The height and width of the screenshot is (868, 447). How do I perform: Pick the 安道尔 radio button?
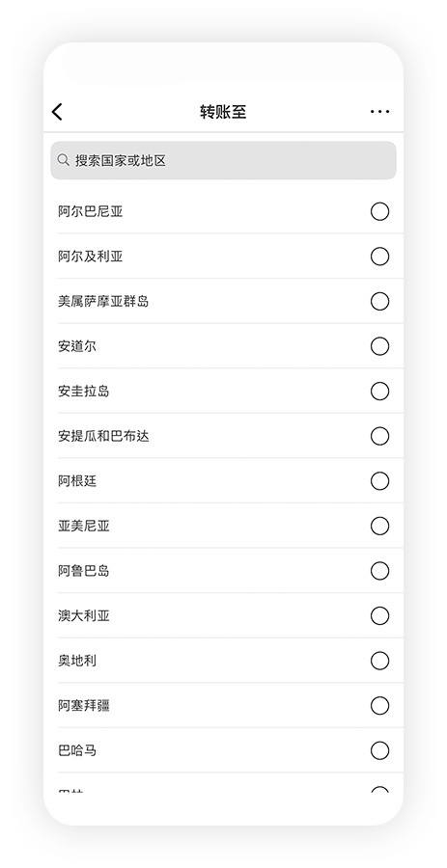(x=379, y=346)
